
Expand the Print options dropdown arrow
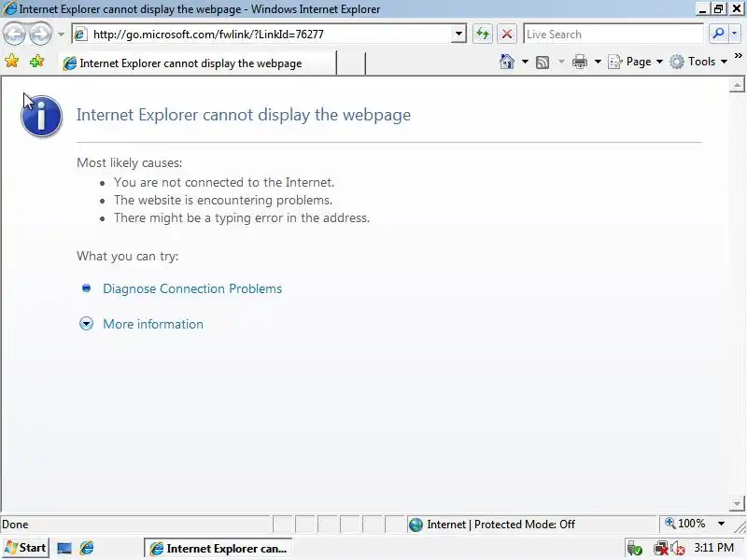click(598, 62)
